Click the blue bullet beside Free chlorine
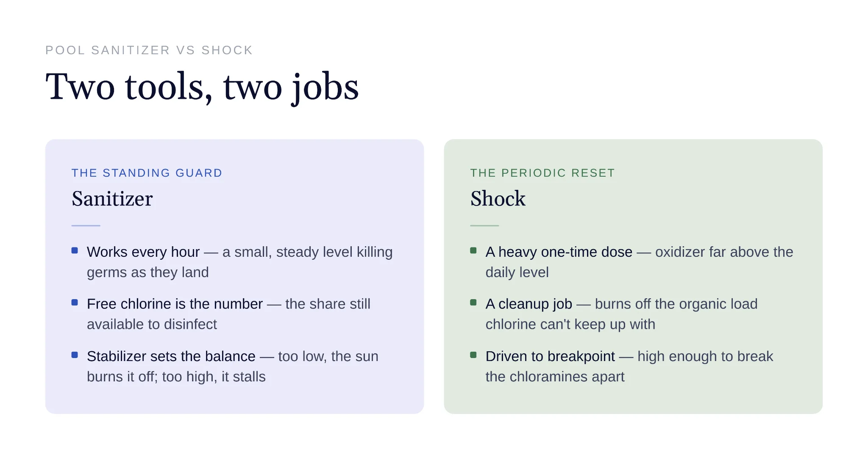Image resolution: width=868 pixels, height=461 pixels. pyautogui.click(x=75, y=303)
